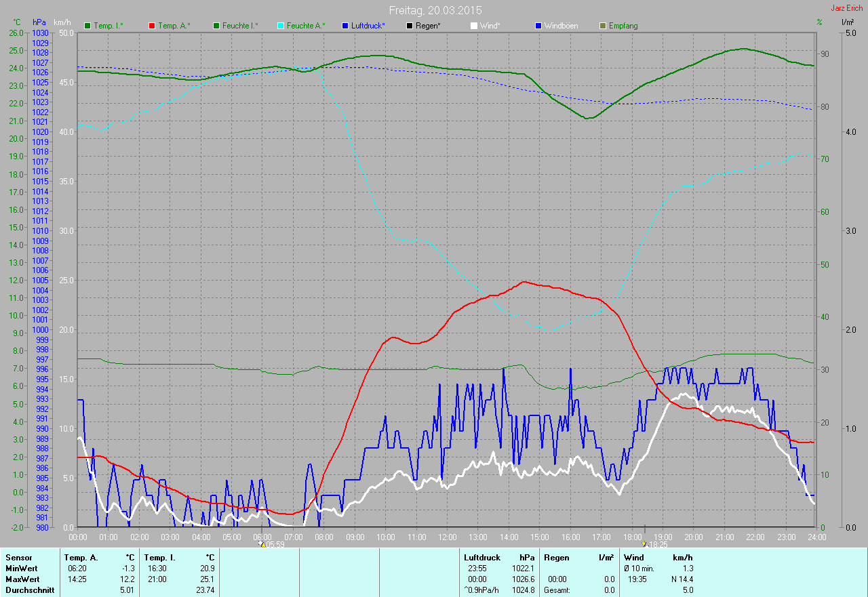Click the 'Sensor' table header
Screen dimensions: 868x597
18,558
